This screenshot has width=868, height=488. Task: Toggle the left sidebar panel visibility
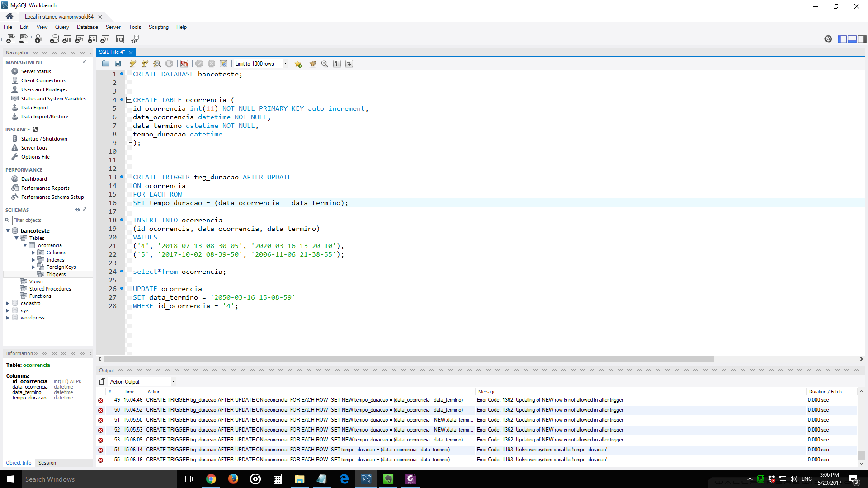(x=842, y=39)
